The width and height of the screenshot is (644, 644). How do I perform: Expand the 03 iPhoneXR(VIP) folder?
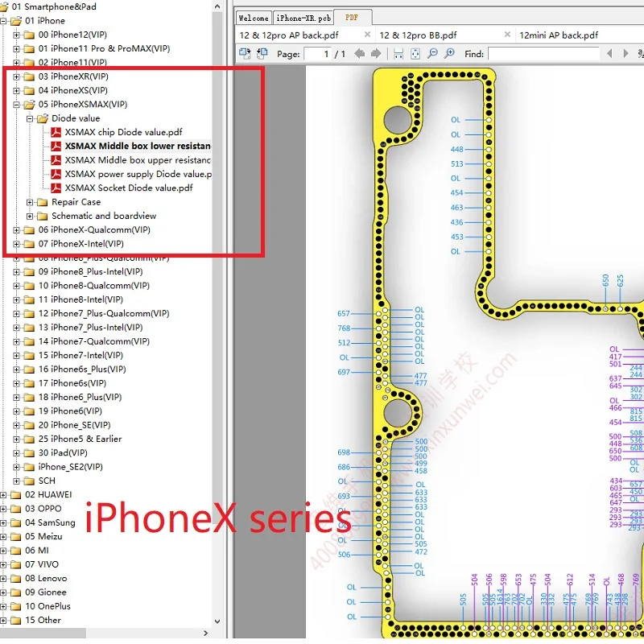click(x=16, y=76)
